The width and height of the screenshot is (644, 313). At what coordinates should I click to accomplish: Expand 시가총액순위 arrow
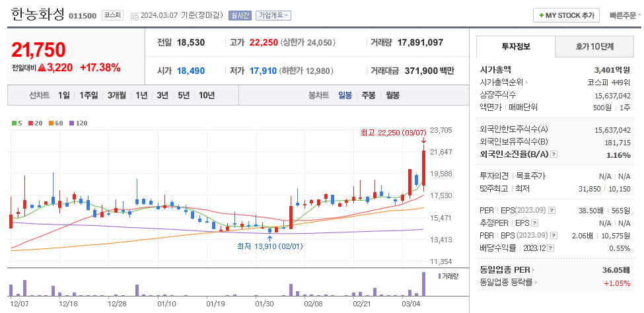[526, 82]
